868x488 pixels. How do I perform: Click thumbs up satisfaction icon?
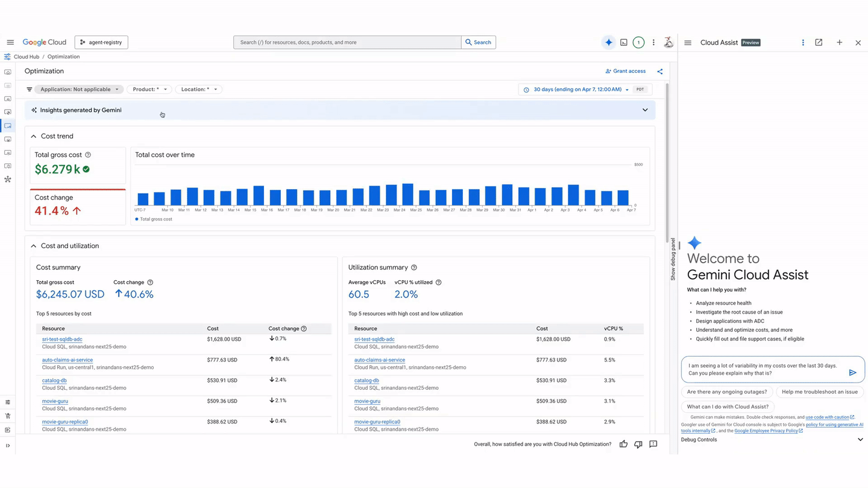tap(623, 444)
